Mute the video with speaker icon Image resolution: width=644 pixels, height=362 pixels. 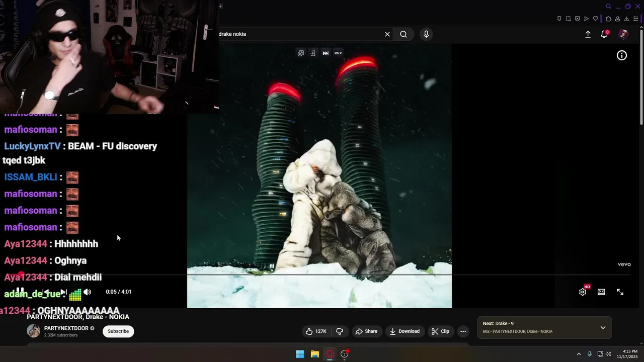pyautogui.click(x=88, y=292)
